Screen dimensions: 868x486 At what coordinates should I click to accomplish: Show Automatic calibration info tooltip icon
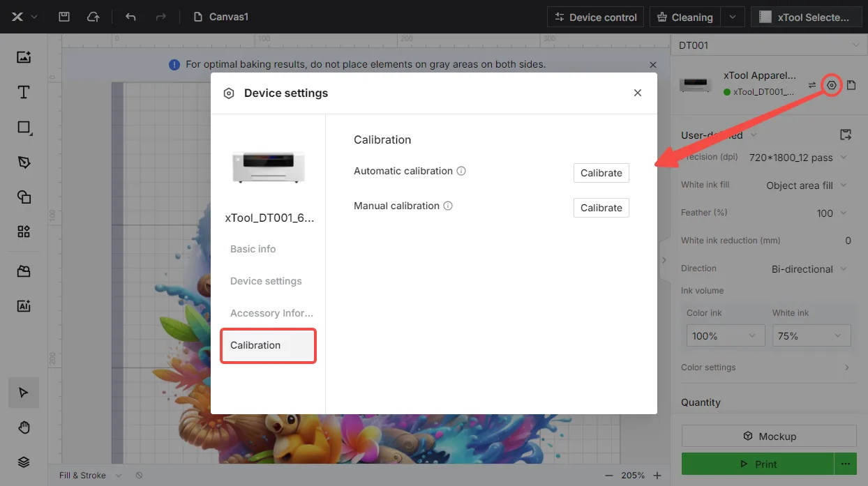coord(461,171)
